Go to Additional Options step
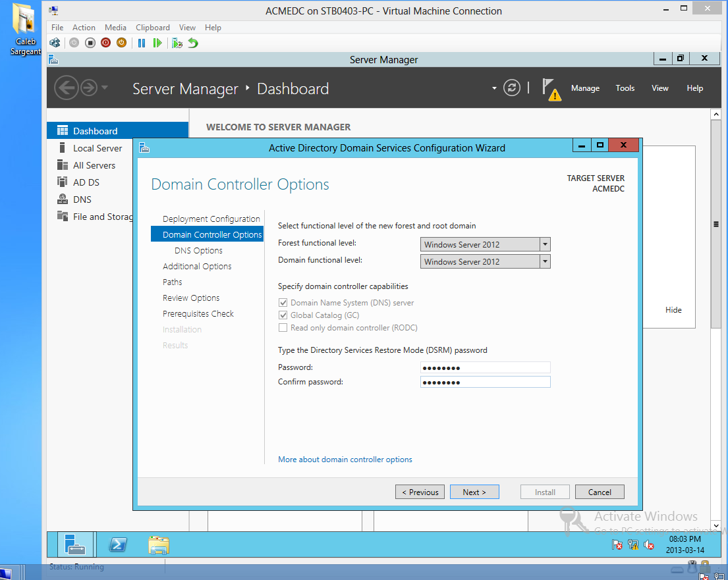This screenshot has height=580, width=728. coord(197,267)
